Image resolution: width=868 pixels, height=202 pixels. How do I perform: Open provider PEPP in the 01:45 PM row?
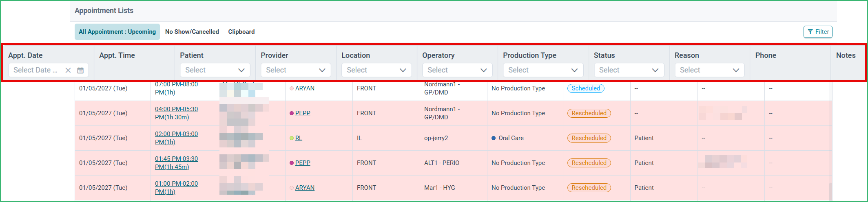[x=303, y=163]
